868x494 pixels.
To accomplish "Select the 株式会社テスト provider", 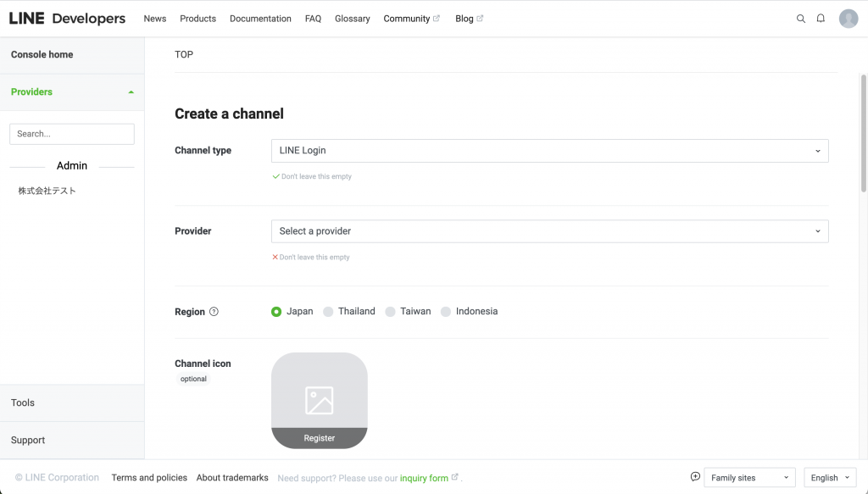I will [x=47, y=191].
